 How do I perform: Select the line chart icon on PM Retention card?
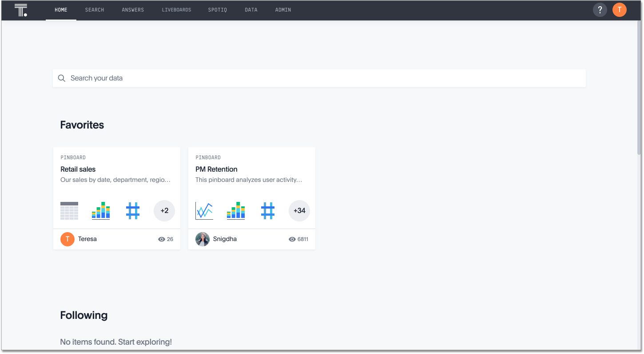(204, 210)
